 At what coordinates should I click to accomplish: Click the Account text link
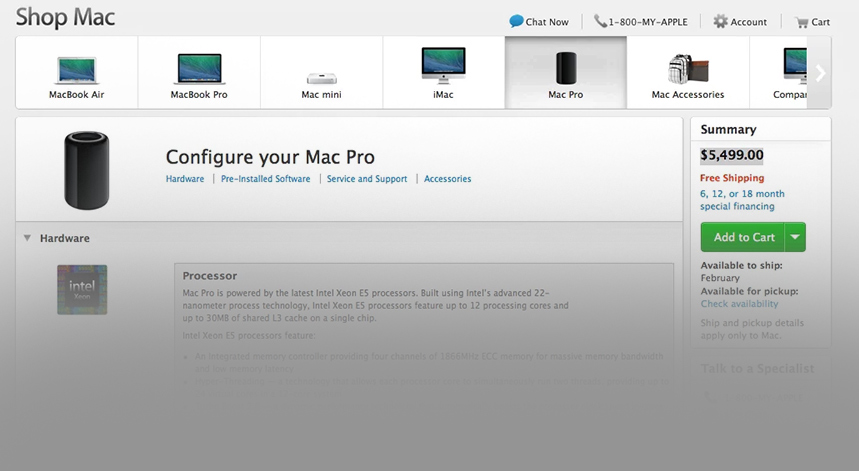pos(748,22)
